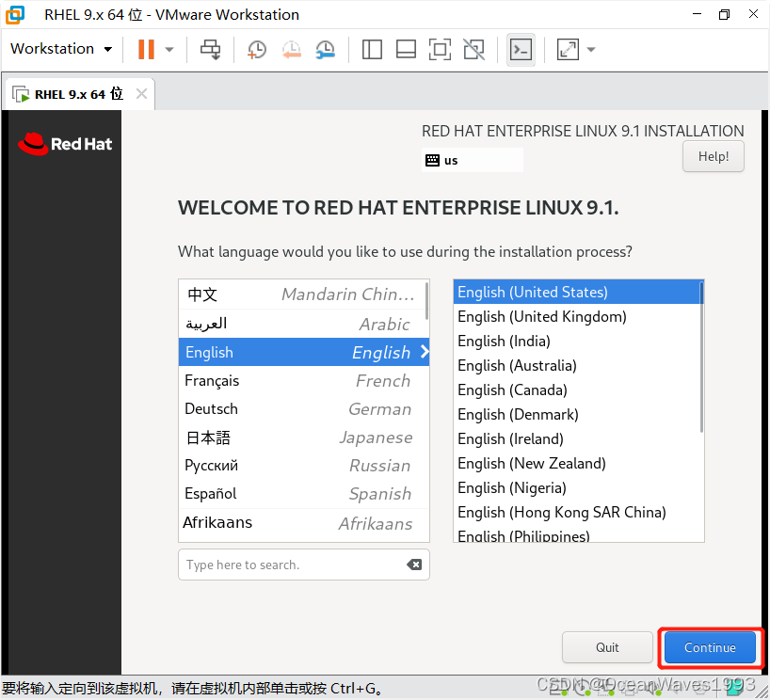Expand the stretch display dropdown arrow
This screenshot has width=770, height=700.
(x=591, y=49)
